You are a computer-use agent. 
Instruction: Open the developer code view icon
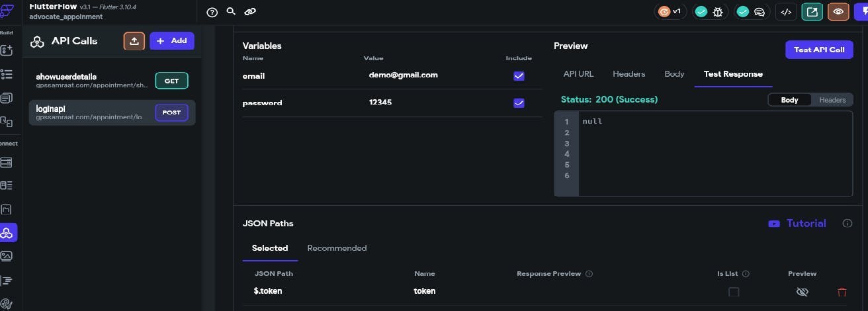point(786,12)
